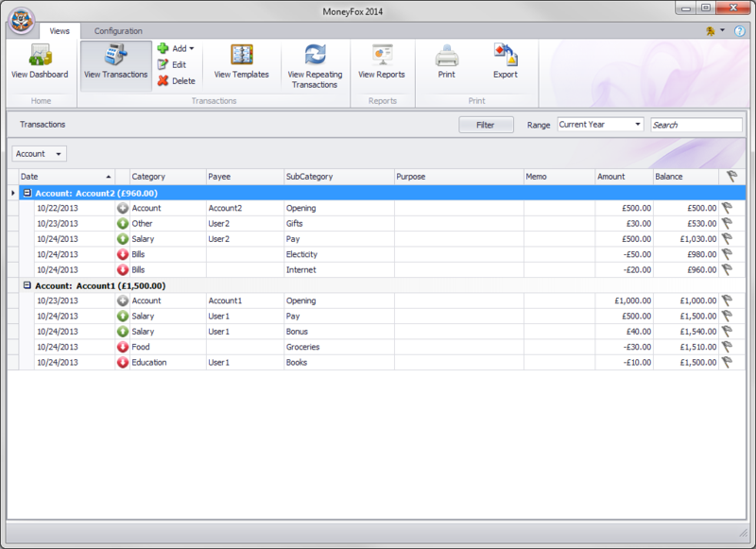Toggle the flag on the Internet bill row
756x549 pixels.
(728, 269)
